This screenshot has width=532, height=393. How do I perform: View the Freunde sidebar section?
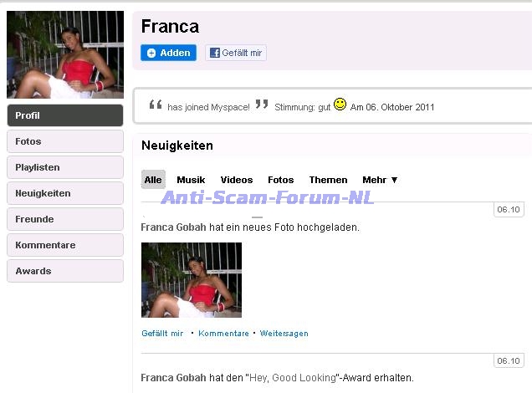pyautogui.click(x=65, y=219)
